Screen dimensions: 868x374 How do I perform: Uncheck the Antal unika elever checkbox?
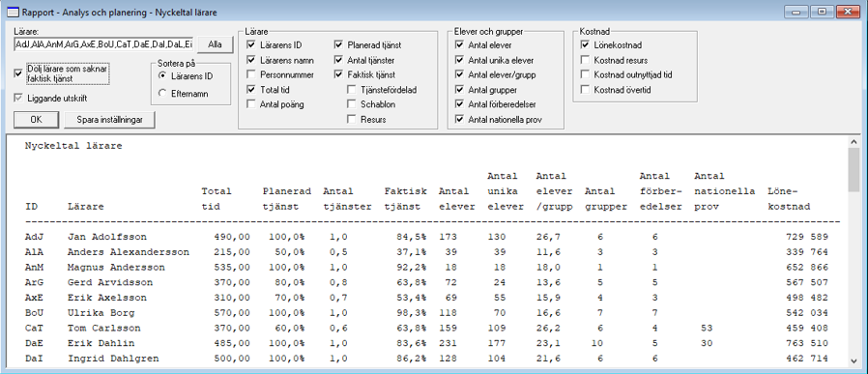click(459, 60)
